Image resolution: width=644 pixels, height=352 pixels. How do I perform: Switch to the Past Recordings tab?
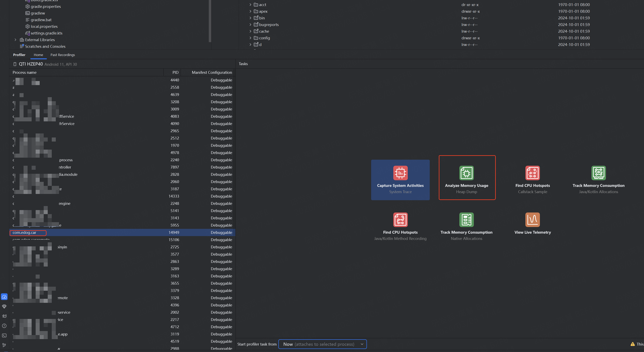coord(62,55)
